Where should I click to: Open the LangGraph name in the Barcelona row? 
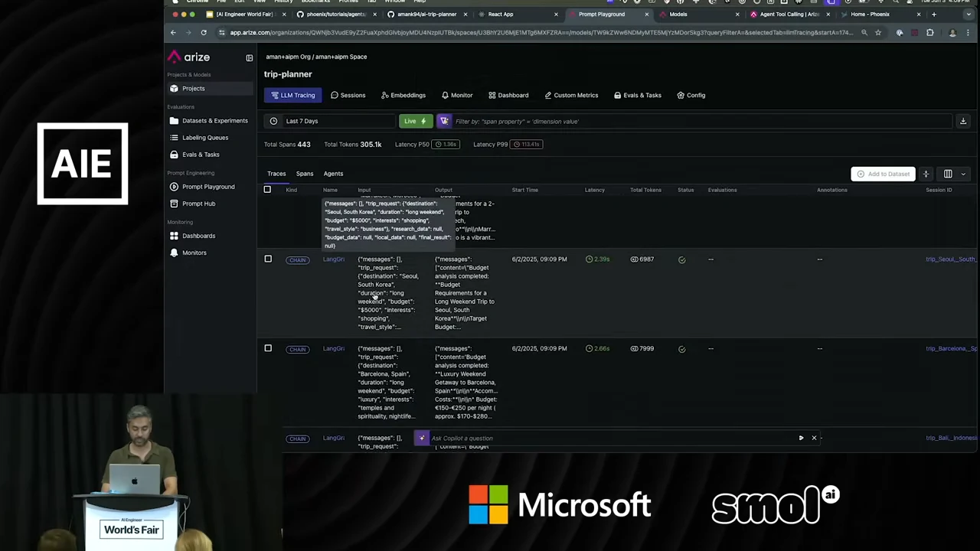click(334, 349)
